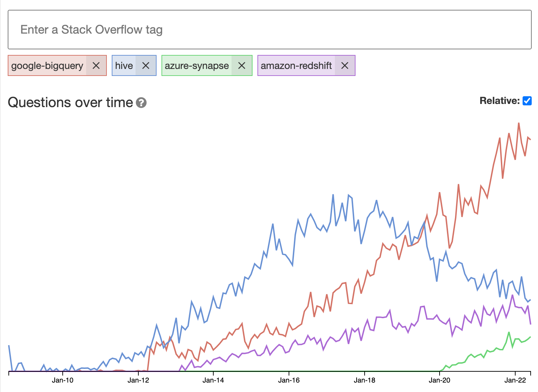The image size is (538, 392).
Task: Remove the hive tag
Action: coord(146,66)
